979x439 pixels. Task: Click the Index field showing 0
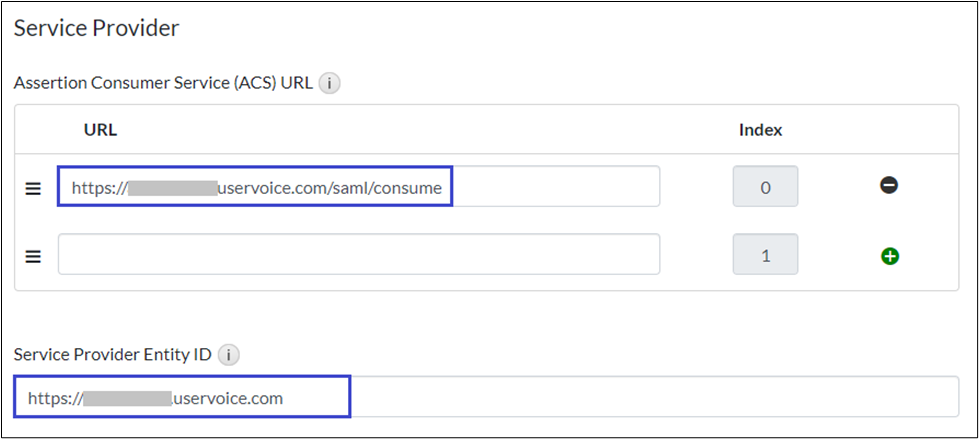[x=765, y=187]
